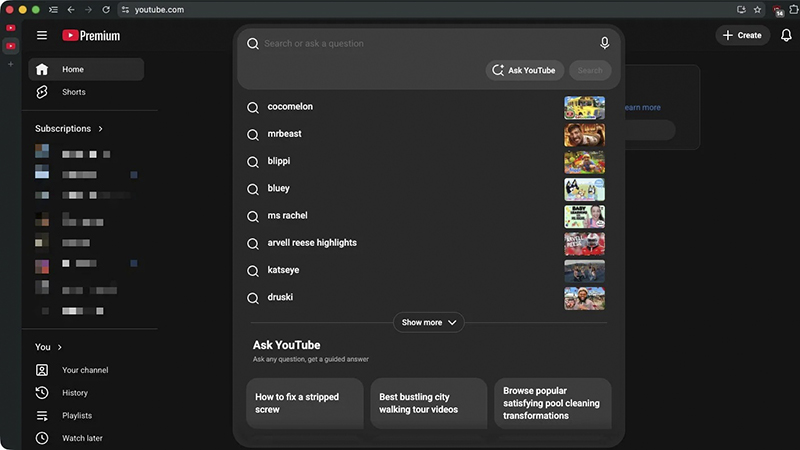
Task: Click the Watch later clock icon
Action: point(42,438)
